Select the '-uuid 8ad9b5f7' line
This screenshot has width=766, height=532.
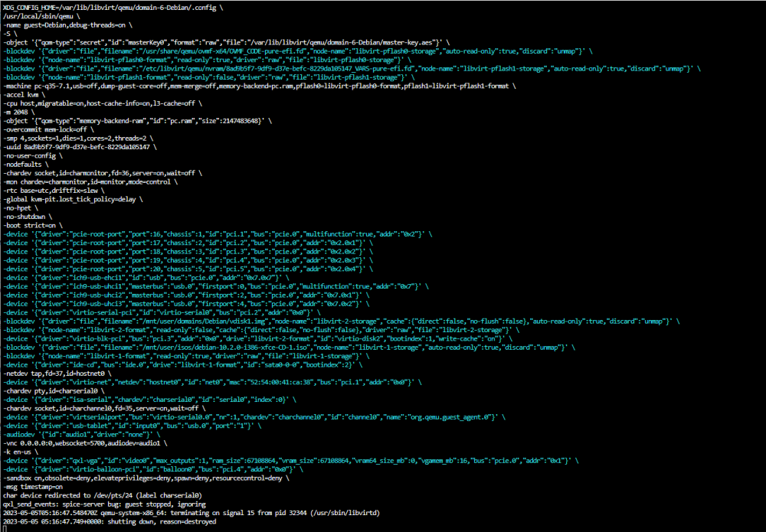(80, 147)
